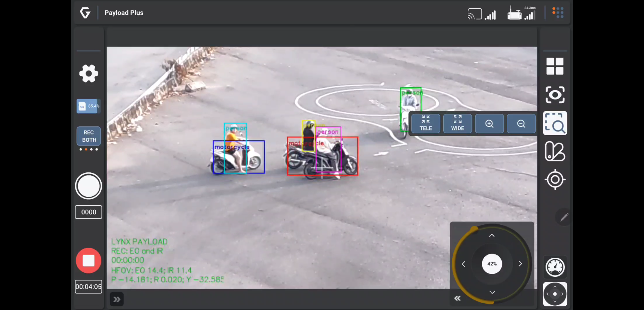The width and height of the screenshot is (644, 310).
Task: Expand the bottom-left panel arrows
Action: pos(116,299)
